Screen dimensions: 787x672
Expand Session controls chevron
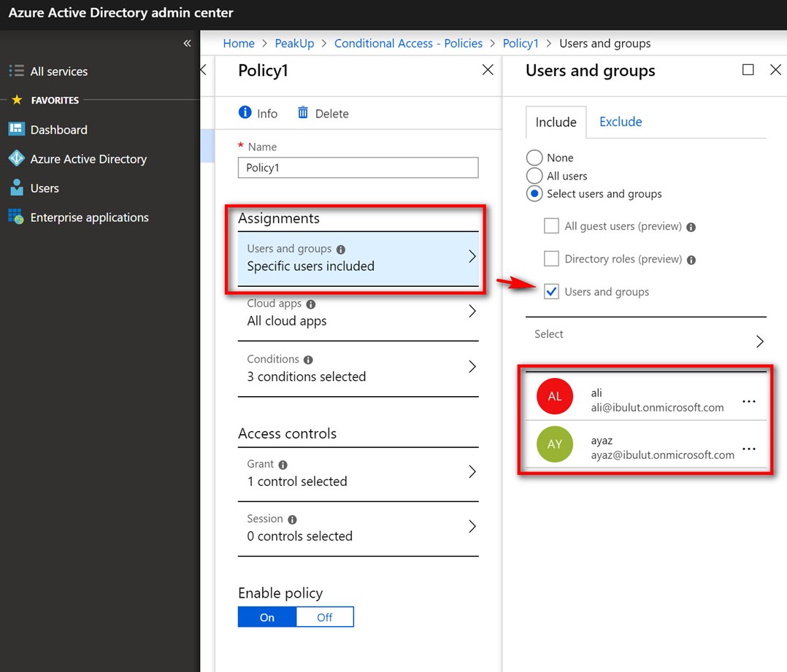[x=472, y=526]
